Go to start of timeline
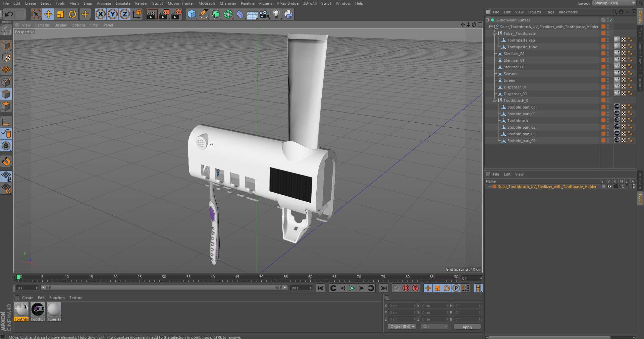The height and width of the screenshot is (339, 644). (321, 288)
